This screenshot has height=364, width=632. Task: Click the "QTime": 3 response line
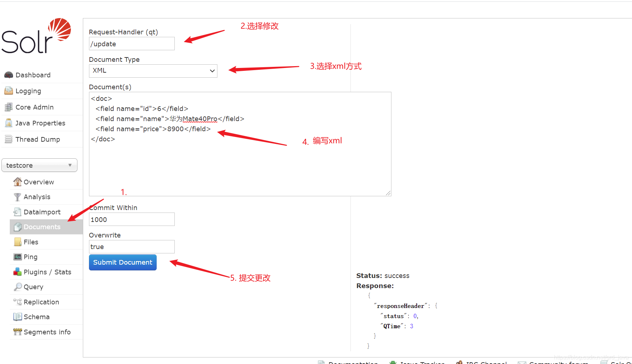pyautogui.click(x=396, y=326)
